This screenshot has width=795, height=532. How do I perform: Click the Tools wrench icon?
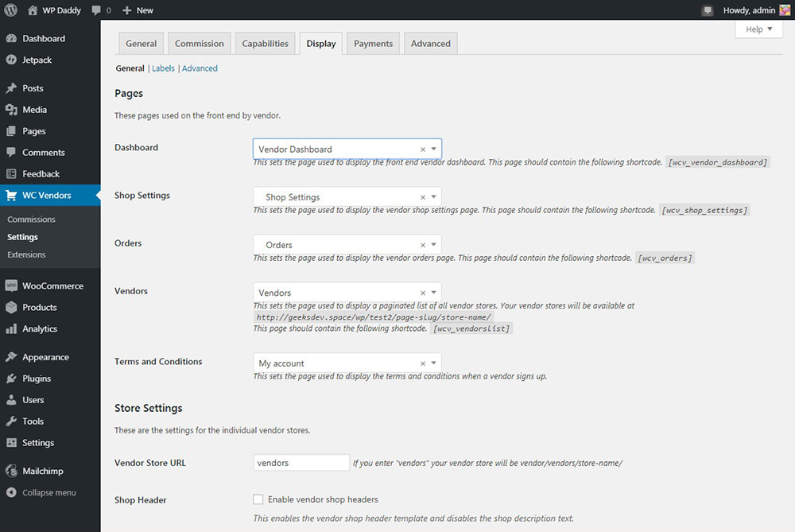point(11,421)
